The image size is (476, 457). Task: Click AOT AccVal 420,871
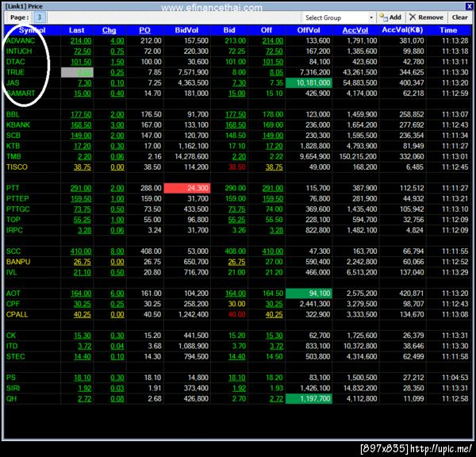(412, 294)
